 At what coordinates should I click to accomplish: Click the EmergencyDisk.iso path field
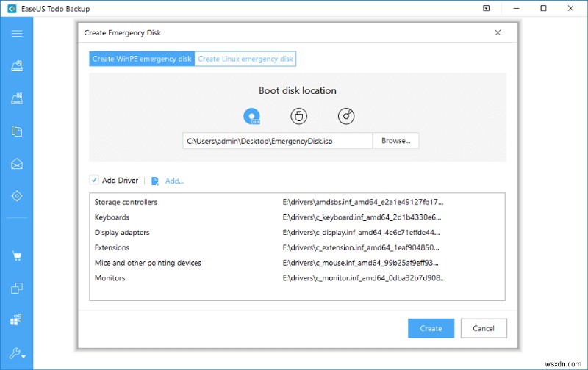pos(278,141)
